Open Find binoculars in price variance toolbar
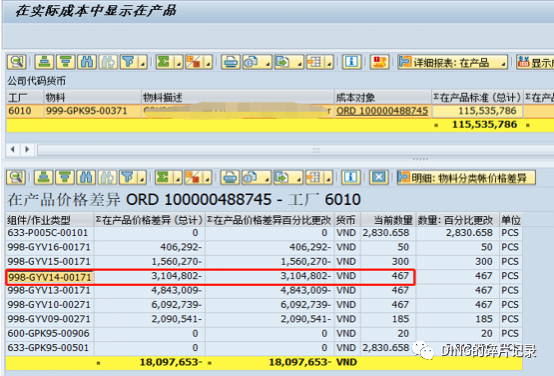The image size is (554, 376). [86, 177]
